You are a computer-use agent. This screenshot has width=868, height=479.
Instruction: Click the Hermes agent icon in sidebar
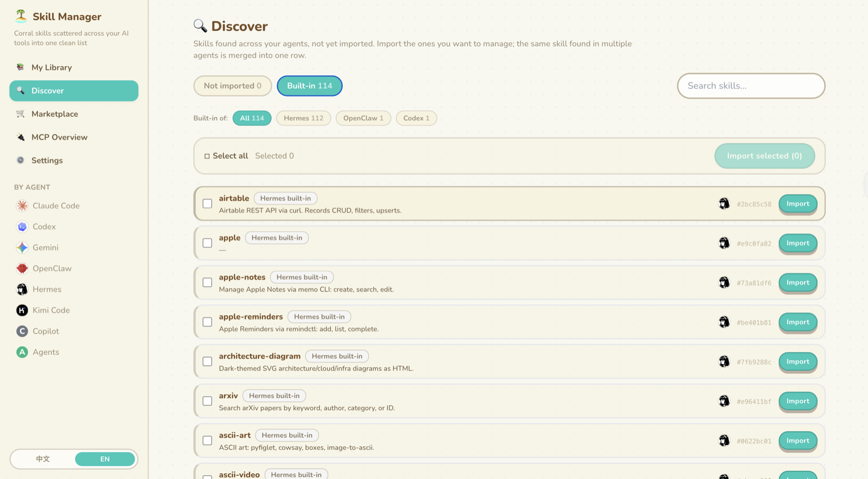(x=22, y=289)
